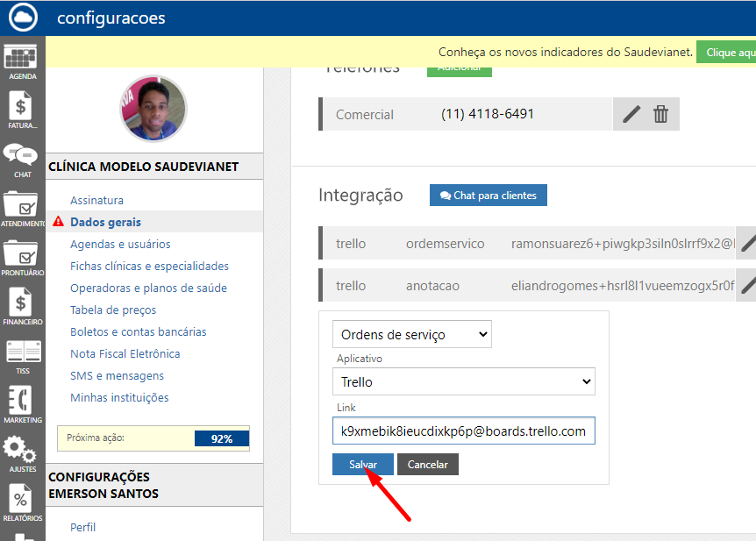Click the user profile photo
The image size is (756, 541).
(153, 109)
